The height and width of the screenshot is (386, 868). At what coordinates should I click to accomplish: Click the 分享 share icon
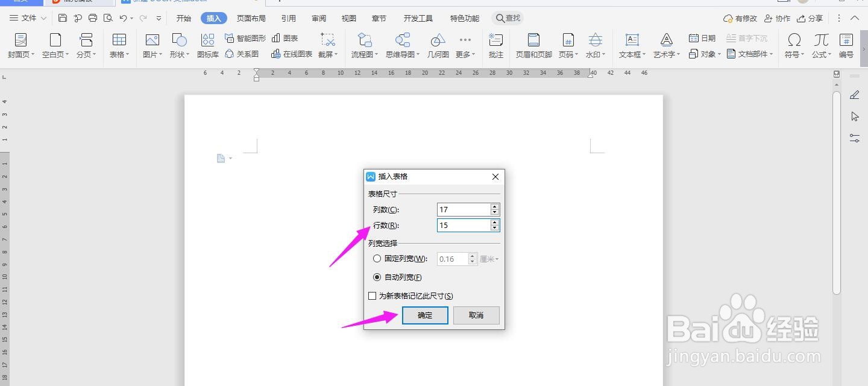coord(810,18)
